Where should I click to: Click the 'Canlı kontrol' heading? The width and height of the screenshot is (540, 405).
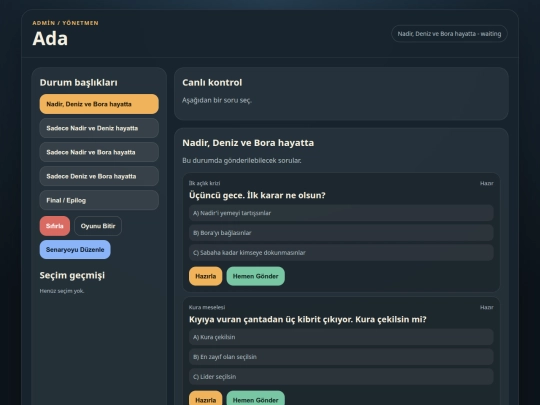pos(212,83)
